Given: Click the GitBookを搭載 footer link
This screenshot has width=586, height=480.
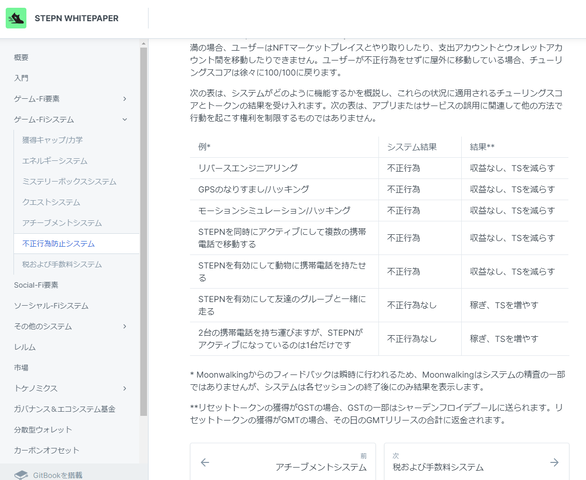Looking at the screenshot, I should (58, 475).
